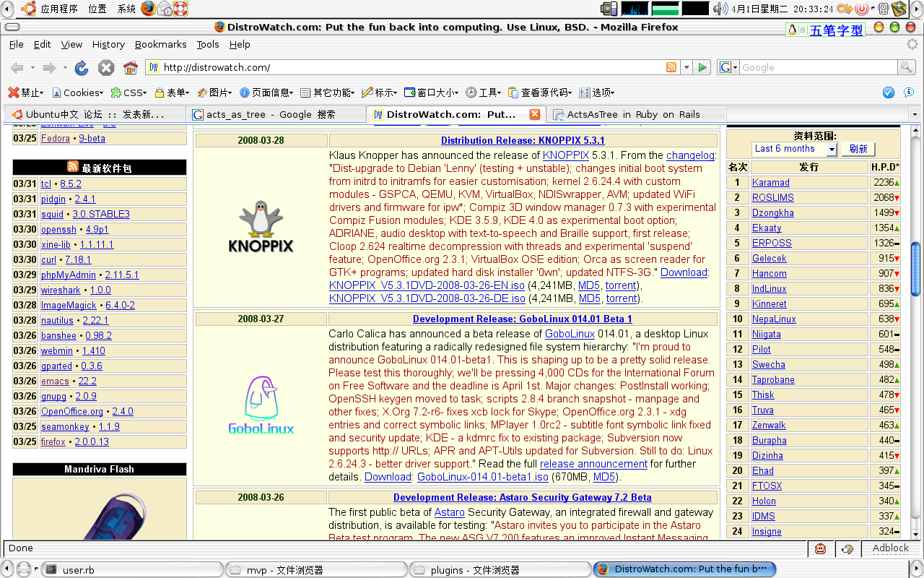Click the Refresh (刷新) button
The height and width of the screenshot is (578, 924).
[858, 149]
